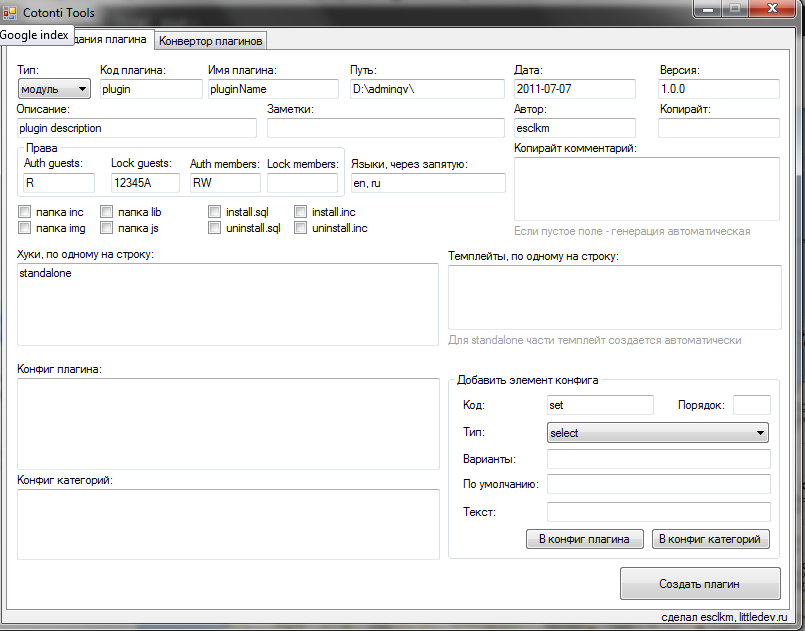Click В конфиг категорий button

click(x=711, y=539)
